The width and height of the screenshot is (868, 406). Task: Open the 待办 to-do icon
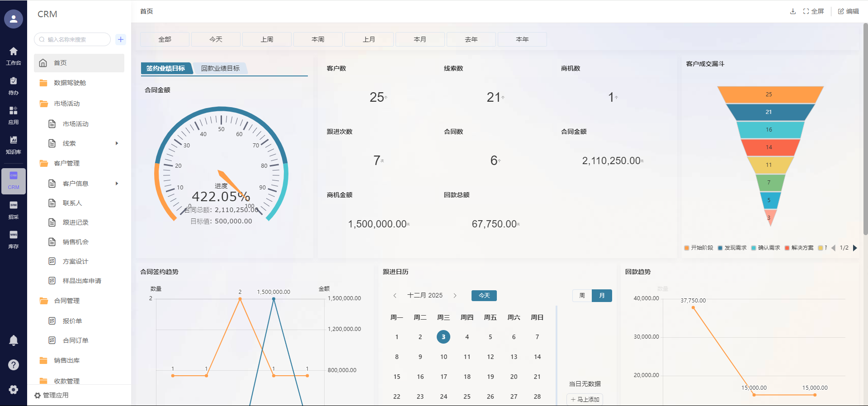pos(14,85)
